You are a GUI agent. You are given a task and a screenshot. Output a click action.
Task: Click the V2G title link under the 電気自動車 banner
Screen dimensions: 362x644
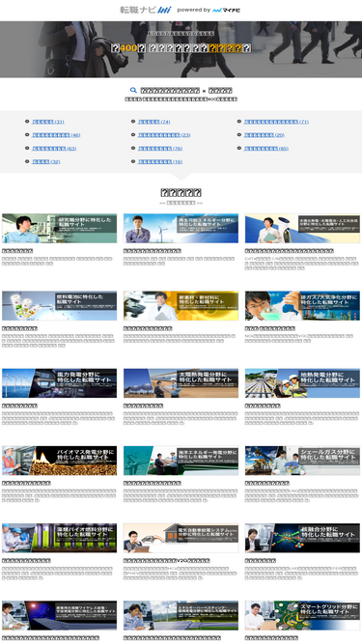click(167, 561)
